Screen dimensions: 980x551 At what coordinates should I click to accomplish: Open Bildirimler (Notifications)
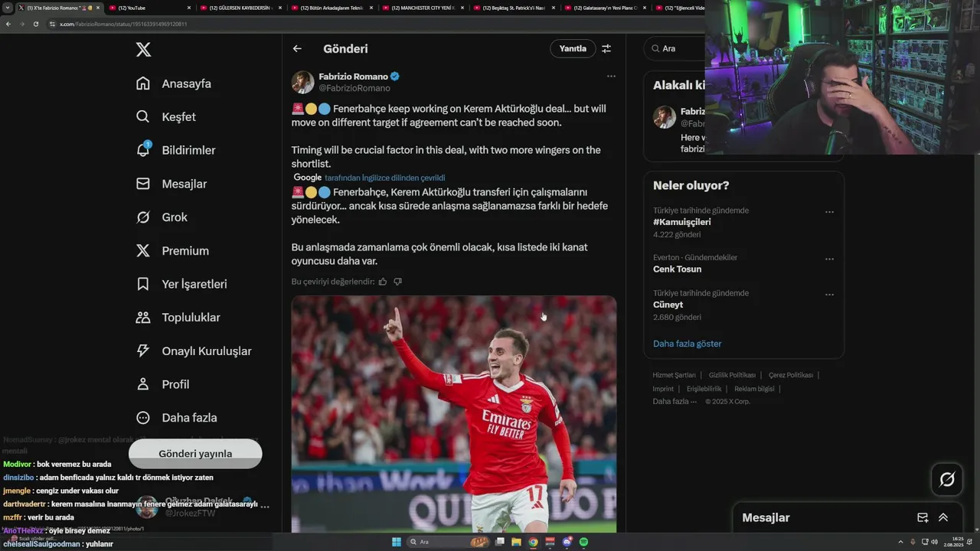click(175, 150)
